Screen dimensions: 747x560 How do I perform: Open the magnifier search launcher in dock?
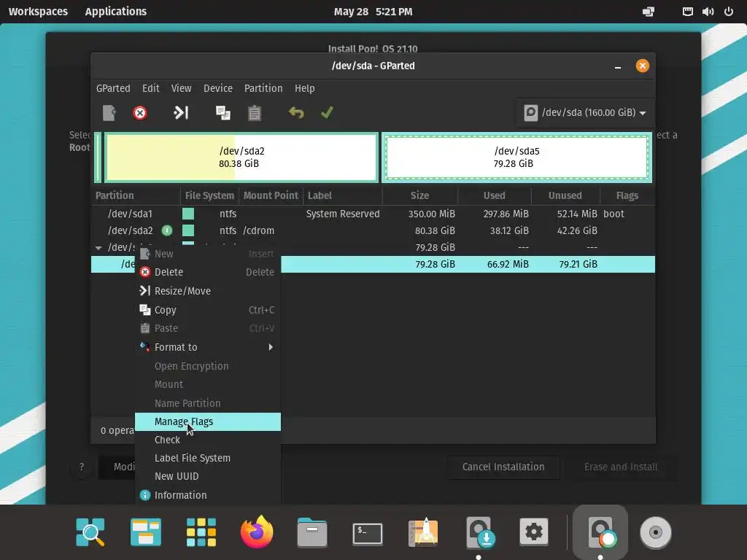90,532
